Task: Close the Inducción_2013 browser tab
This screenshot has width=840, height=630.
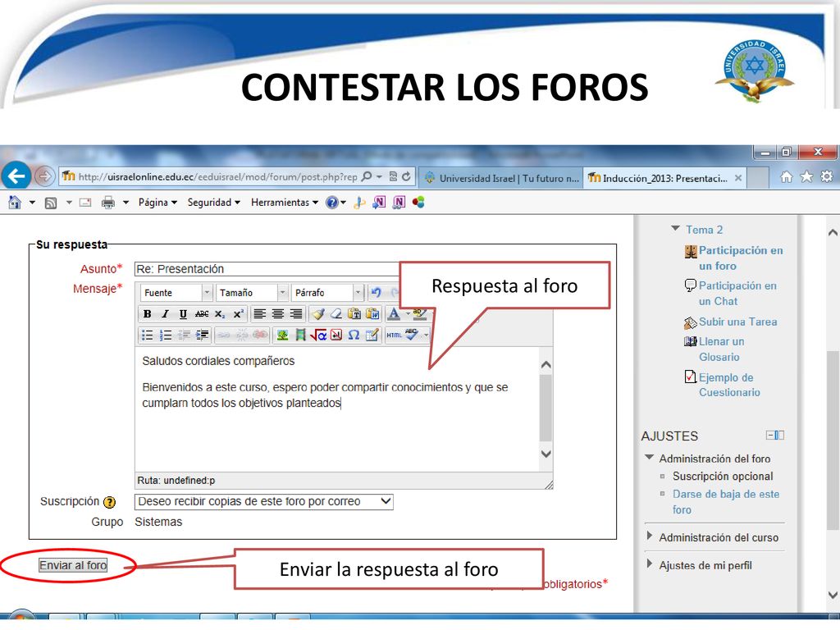Action: point(738,178)
